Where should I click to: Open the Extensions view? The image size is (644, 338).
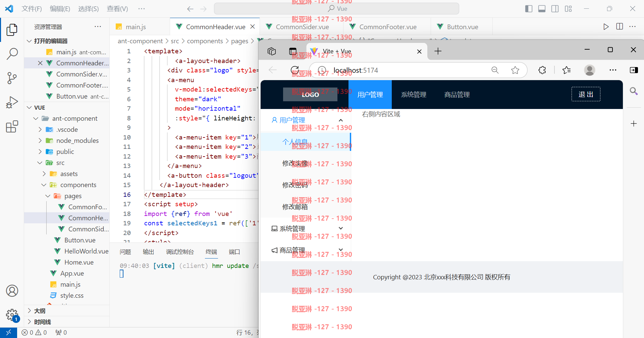click(12, 126)
